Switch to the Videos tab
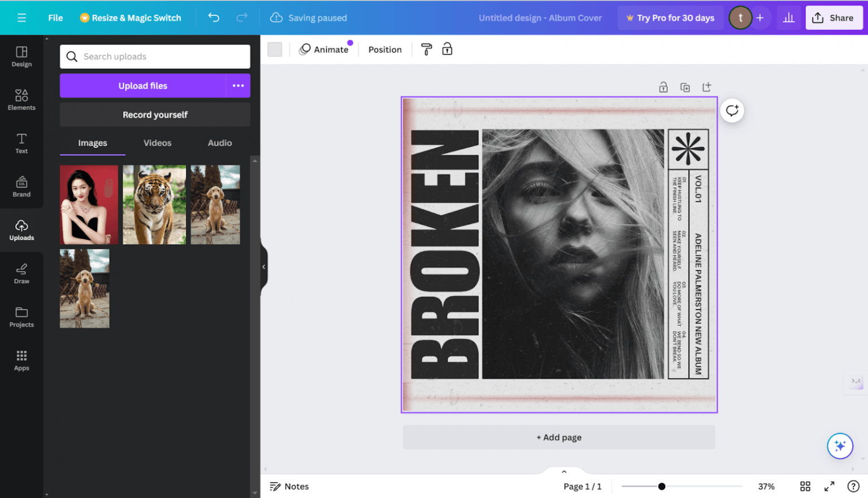The height and width of the screenshot is (498, 868). [x=157, y=143]
